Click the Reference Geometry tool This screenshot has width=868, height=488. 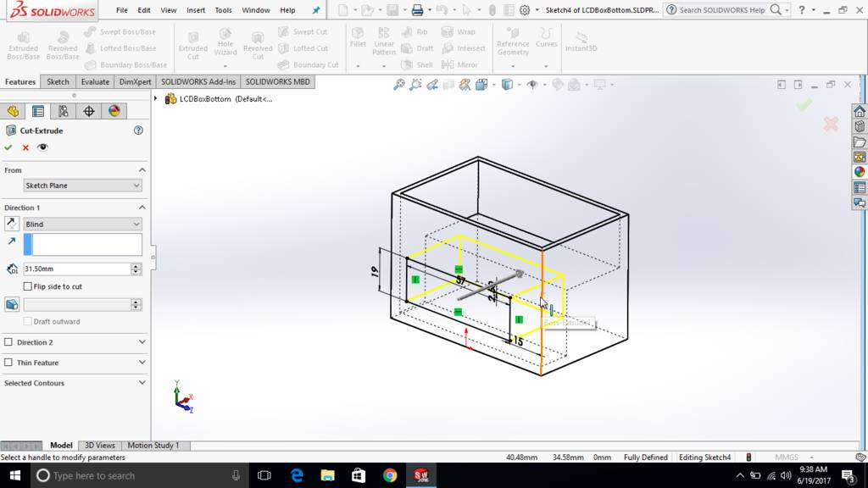pos(513,41)
